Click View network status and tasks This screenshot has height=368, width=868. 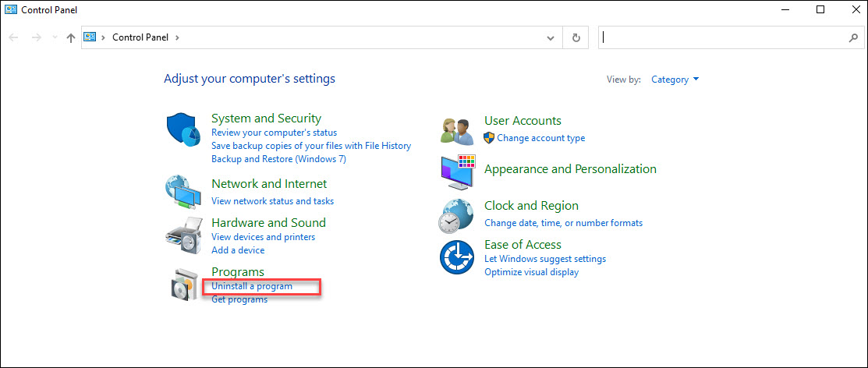[272, 201]
